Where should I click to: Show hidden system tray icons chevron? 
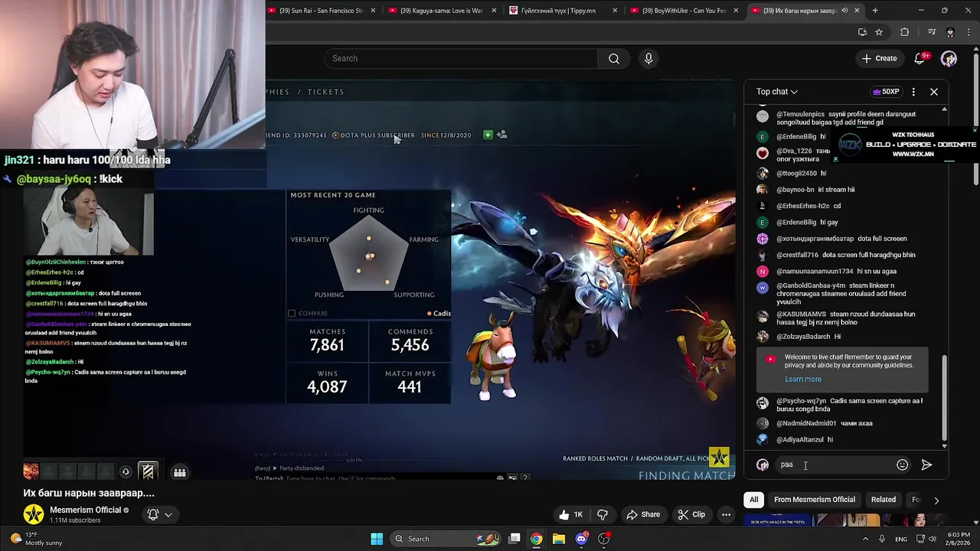point(866,539)
